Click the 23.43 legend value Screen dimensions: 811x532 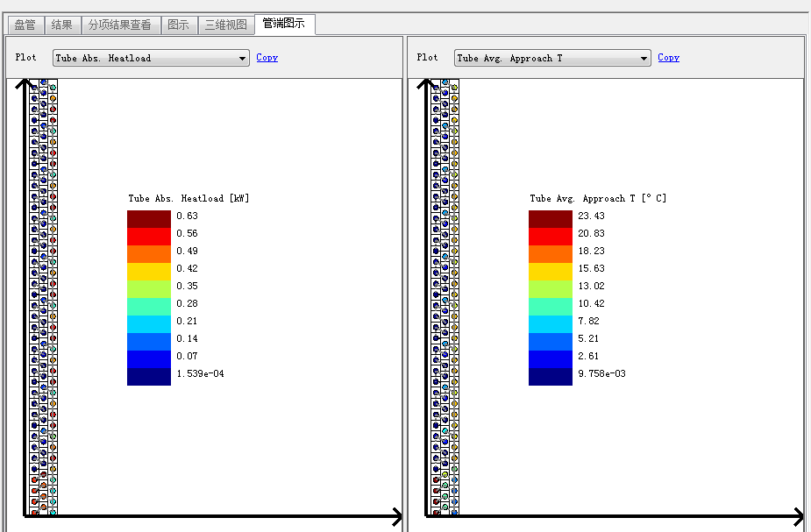click(x=591, y=216)
